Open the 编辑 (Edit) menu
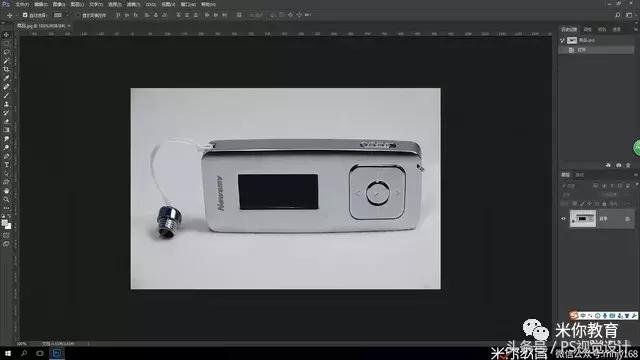640x360 pixels. pyautogui.click(x=40, y=4)
